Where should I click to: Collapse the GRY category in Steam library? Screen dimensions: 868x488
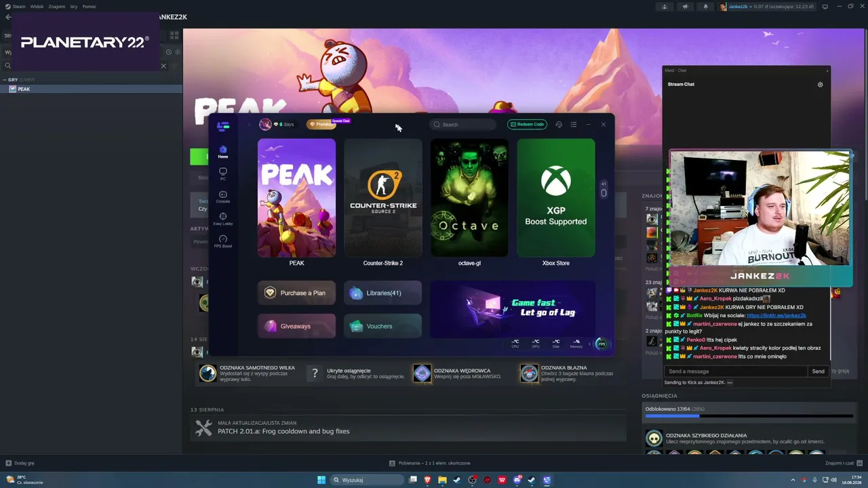(5, 80)
